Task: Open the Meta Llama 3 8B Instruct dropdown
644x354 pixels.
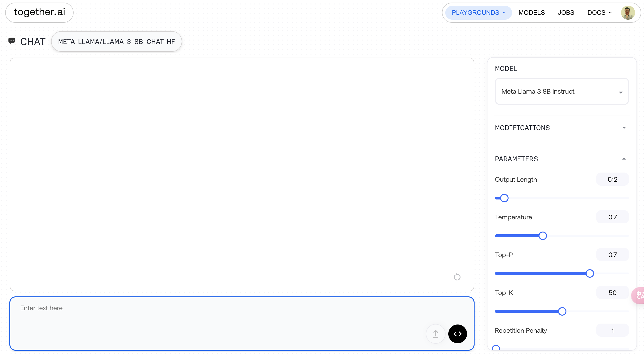Action: point(561,91)
